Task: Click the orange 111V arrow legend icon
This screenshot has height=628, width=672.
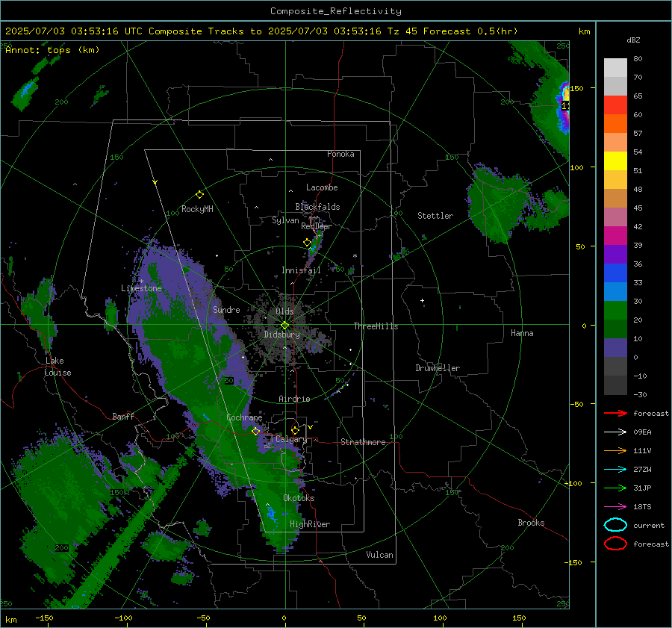Action: [x=615, y=450]
